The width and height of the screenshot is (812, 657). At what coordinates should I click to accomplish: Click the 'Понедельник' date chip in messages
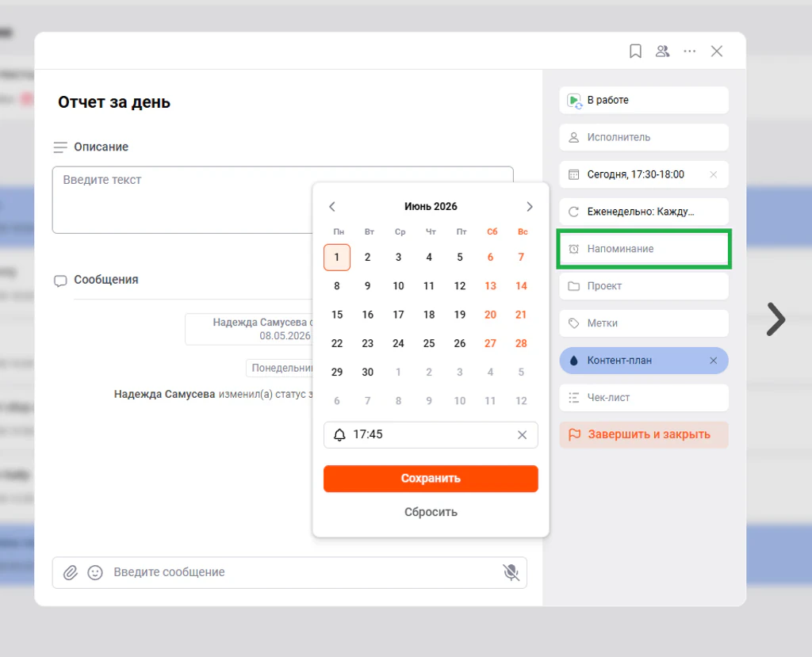point(280,368)
